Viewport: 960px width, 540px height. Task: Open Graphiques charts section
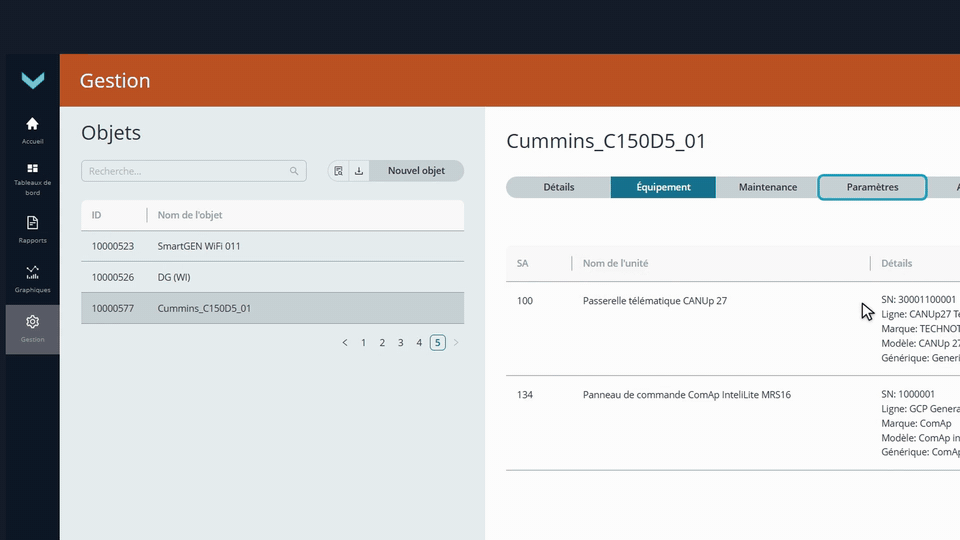pos(32,279)
